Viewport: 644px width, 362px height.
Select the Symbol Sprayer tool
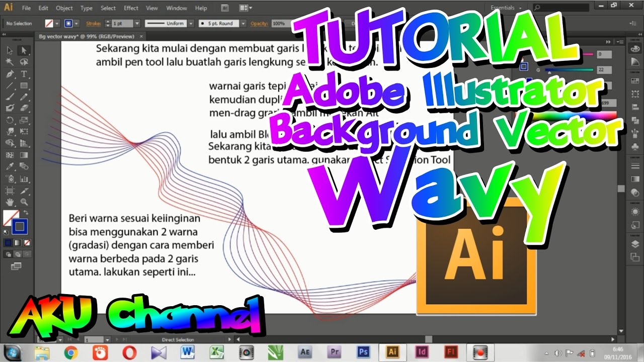pos(10,179)
